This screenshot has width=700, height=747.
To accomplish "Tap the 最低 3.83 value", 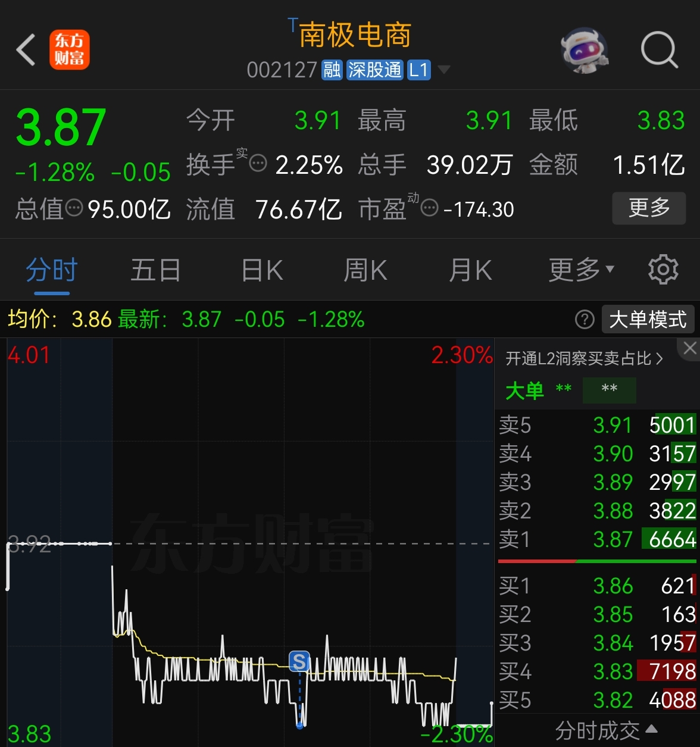I will pos(661,121).
